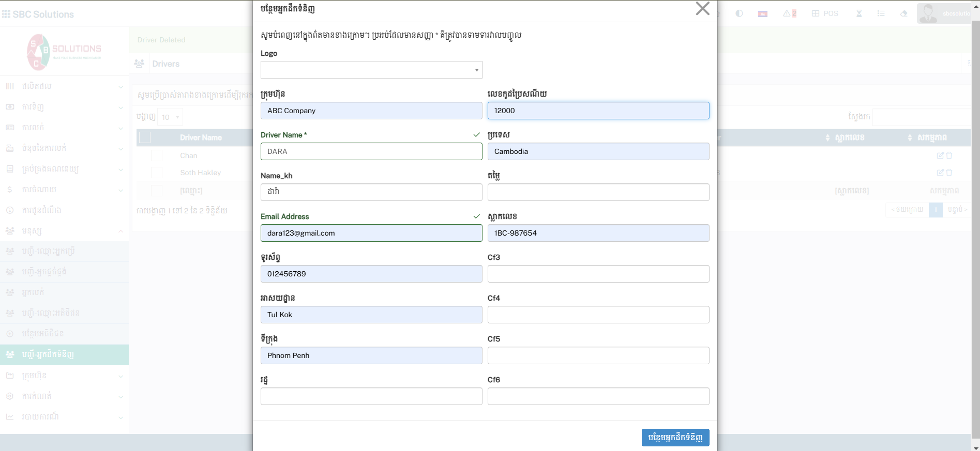This screenshot has height=451, width=980.
Task: Click the trash icon in Soth Hakley's row
Action: [x=949, y=173]
